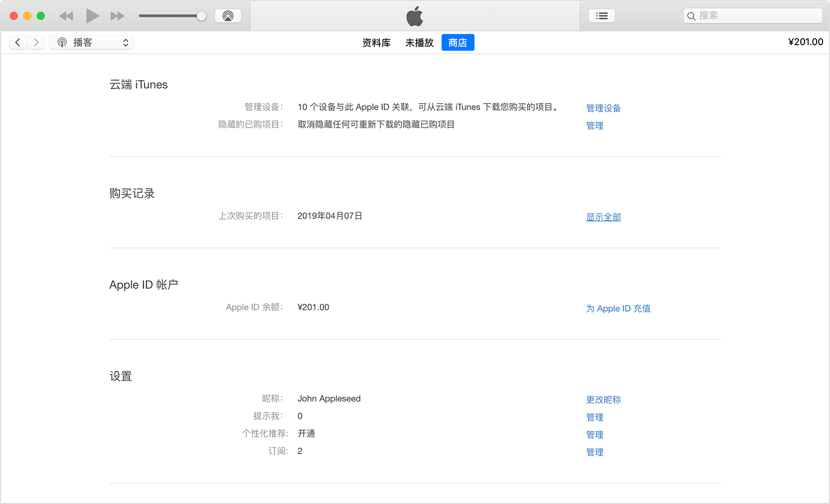Viewport: 830px width, 504px height.
Task: Click in the 搜索 search field
Action: coord(756,16)
